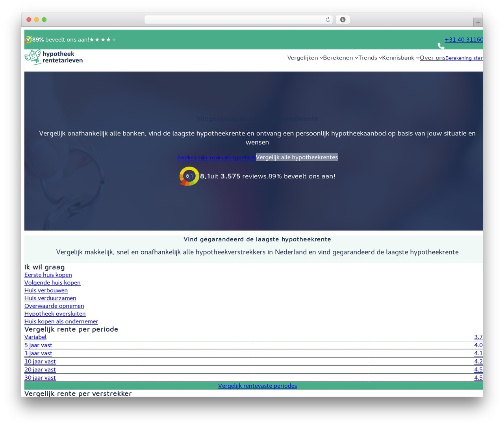
Task: Click the '89% beveelt ons aan!' top bar text
Action: click(x=61, y=40)
